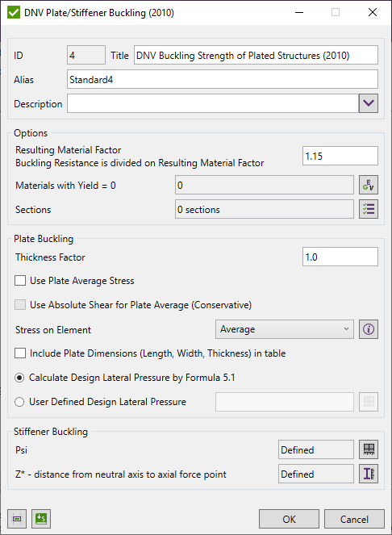Click into the Description input box
The width and height of the screenshot is (392, 535).
click(x=213, y=103)
